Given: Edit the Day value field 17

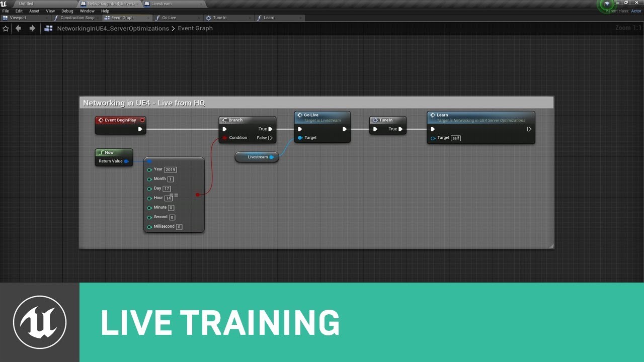Looking at the screenshot, I should point(167,189).
